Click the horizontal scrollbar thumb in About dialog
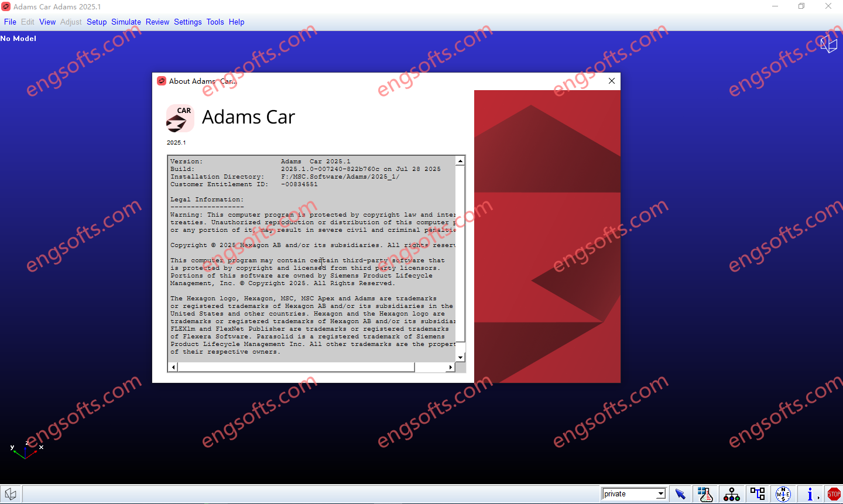 pos(296,367)
